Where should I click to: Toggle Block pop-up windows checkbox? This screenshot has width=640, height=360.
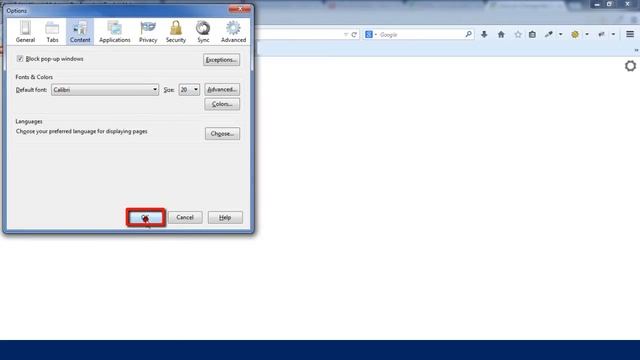(x=20, y=59)
